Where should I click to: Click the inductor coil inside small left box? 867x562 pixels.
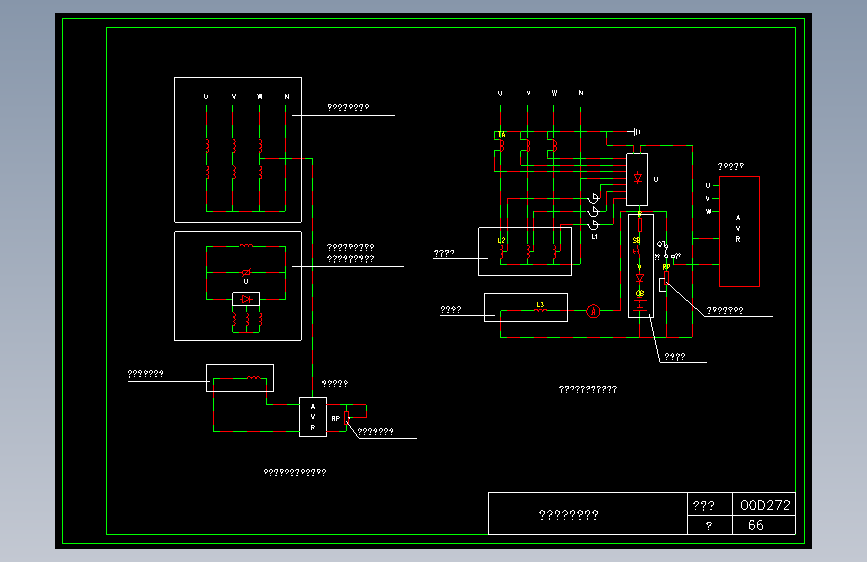254,377
